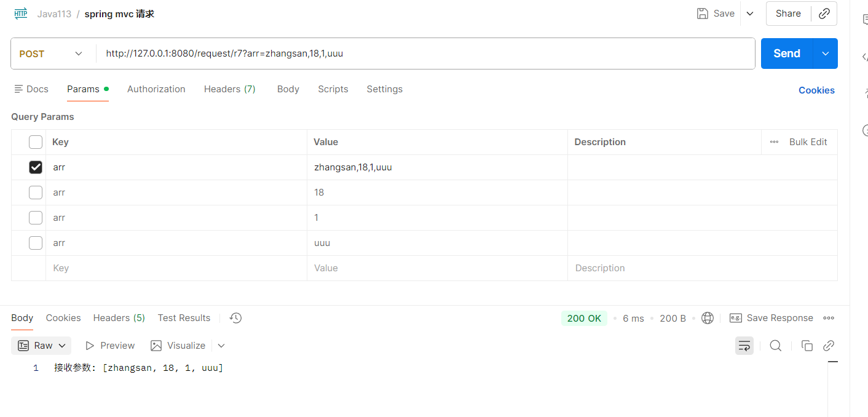This screenshot has width=868, height=417.
Task: Open the Scripts tab
Action: (333, 89)
